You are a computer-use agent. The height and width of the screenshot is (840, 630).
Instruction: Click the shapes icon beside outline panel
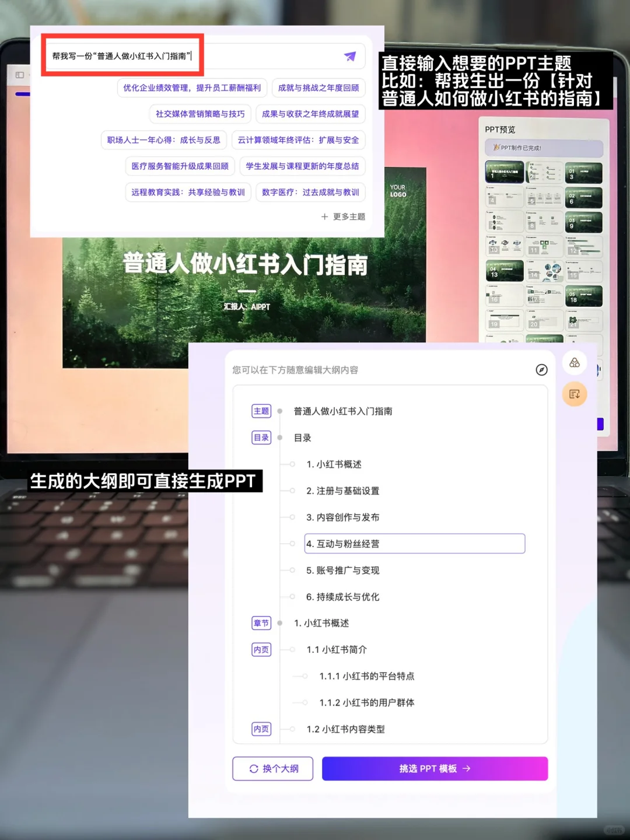575,363
